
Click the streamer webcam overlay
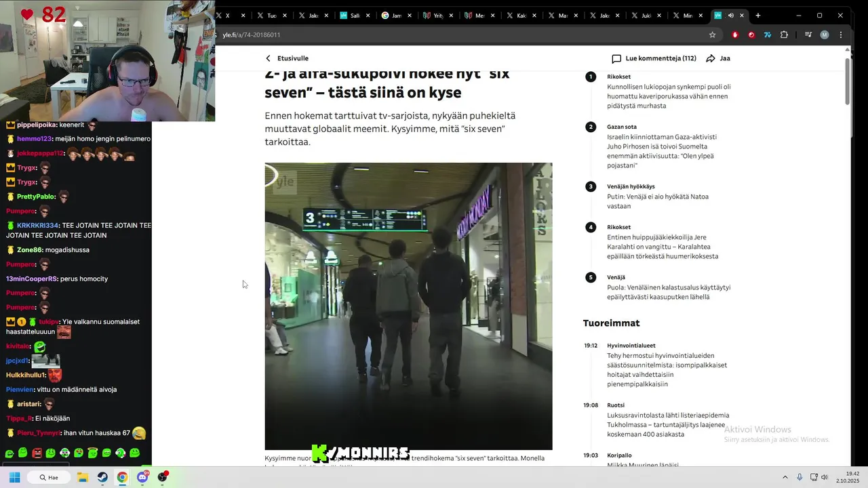(x=107, y=61)
